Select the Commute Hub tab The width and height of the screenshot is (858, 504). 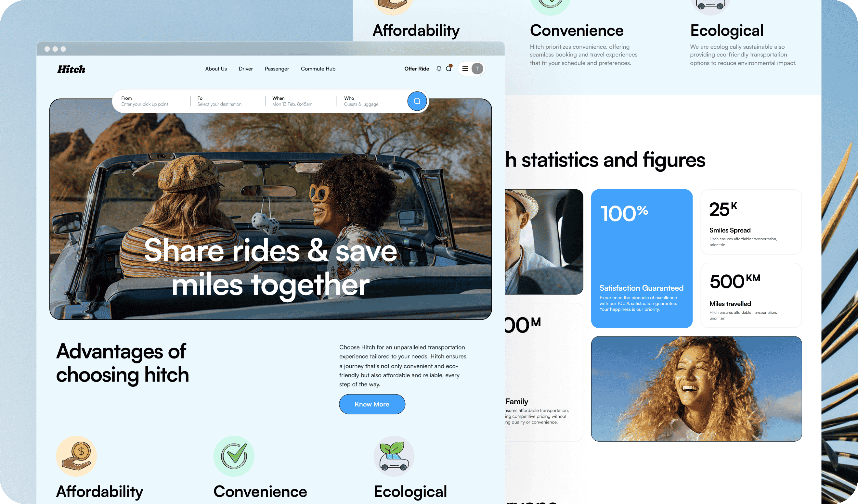click(318, 69)
